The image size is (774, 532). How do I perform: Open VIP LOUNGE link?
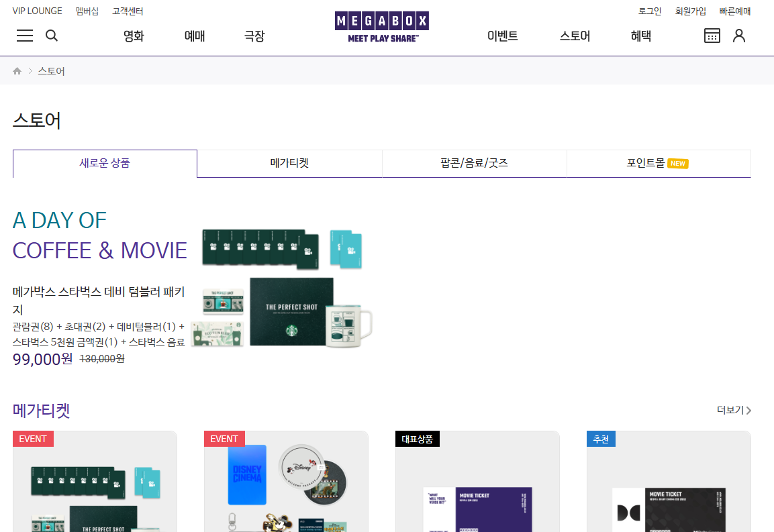[x=37, y=11]
